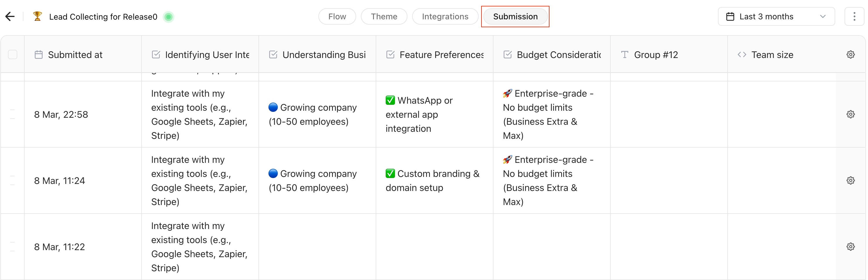Click the green live status indicator
Image resolution: width=868 pixels, height=280 pixels.
pos(169,17)
